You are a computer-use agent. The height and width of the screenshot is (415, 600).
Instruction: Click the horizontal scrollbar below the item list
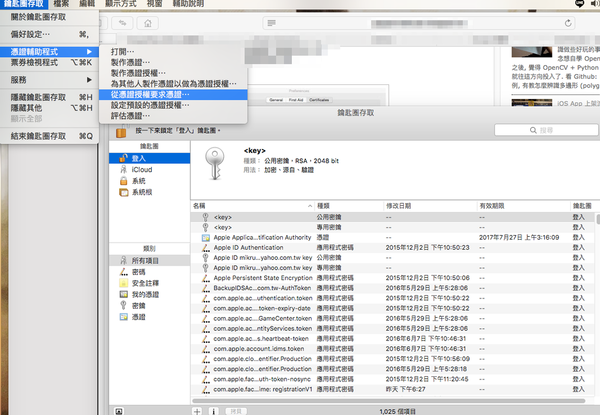[388, 401]
